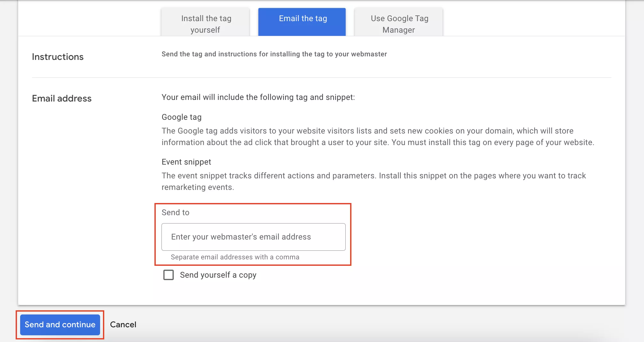Click the 'Event snippet' heading text

tap(186, 162)
